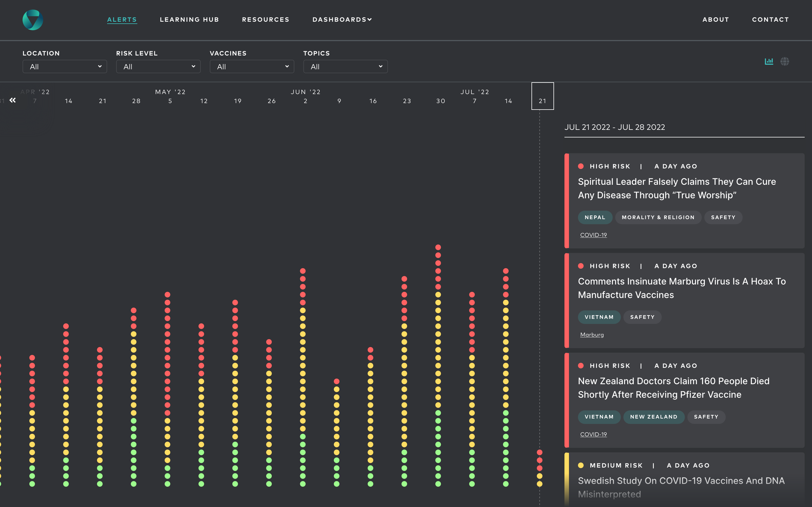The image size is (812, 507).
Task: Click the double-left arrow to scroll timeline back
Action: pyautogui.click(x=13, y=100)
